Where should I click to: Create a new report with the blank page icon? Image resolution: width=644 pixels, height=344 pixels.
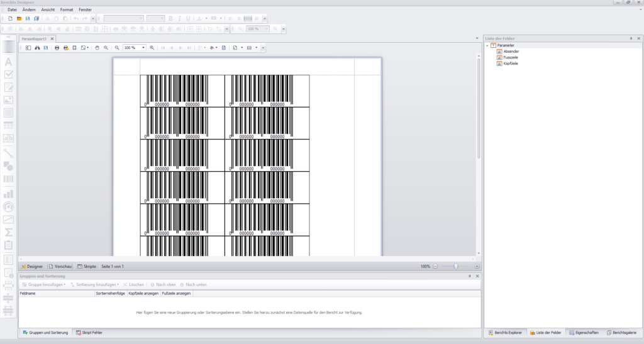[x=10, y=18]
